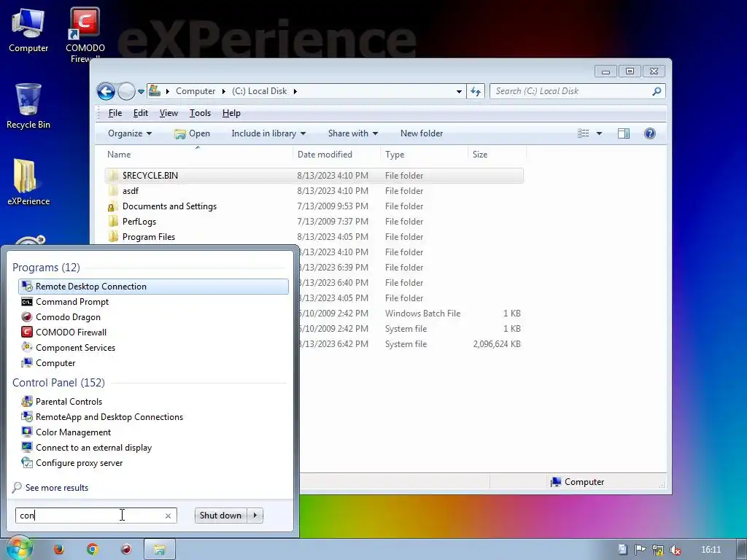Launch Comodo Dragon from the taskbar
The width and height of the screenshot is (747, 560).
point(126,549)
